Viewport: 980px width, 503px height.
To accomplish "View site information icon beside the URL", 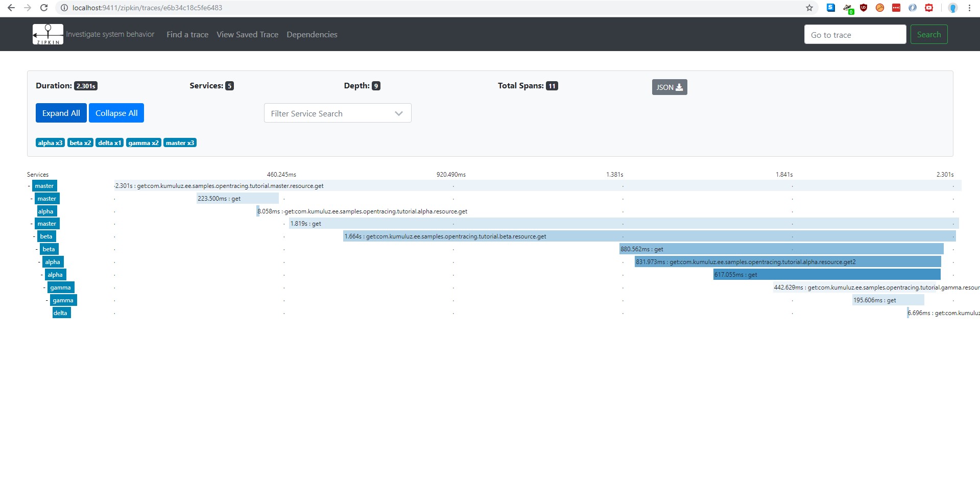I will click(x=64, y=8).
